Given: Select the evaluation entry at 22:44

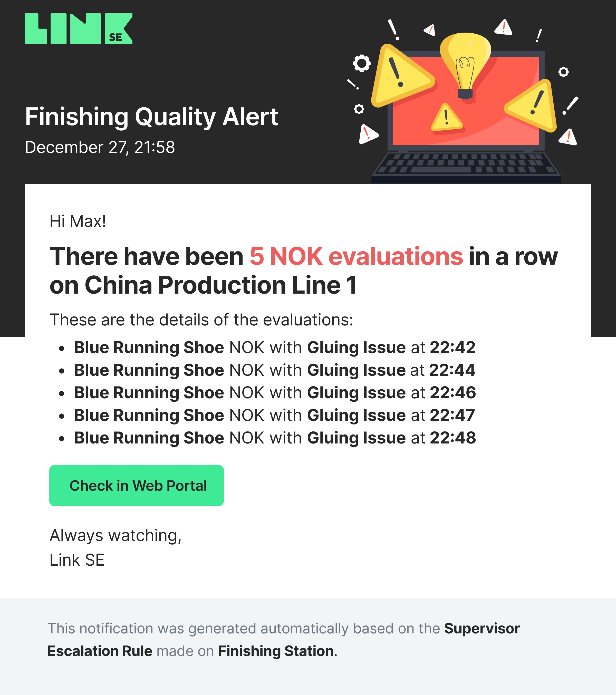Looking at the screenshot, I should coord(275,370).
